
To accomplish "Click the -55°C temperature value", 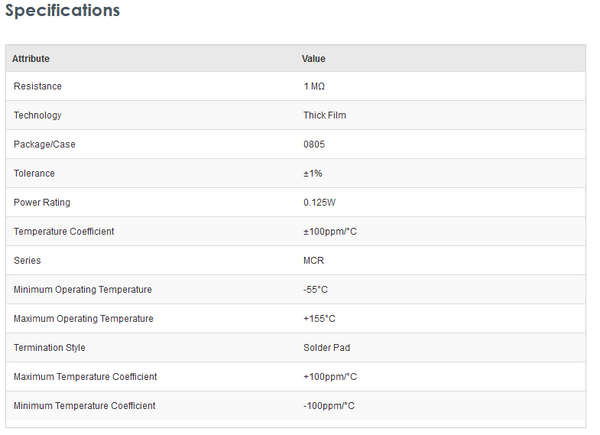I will 317,290.
